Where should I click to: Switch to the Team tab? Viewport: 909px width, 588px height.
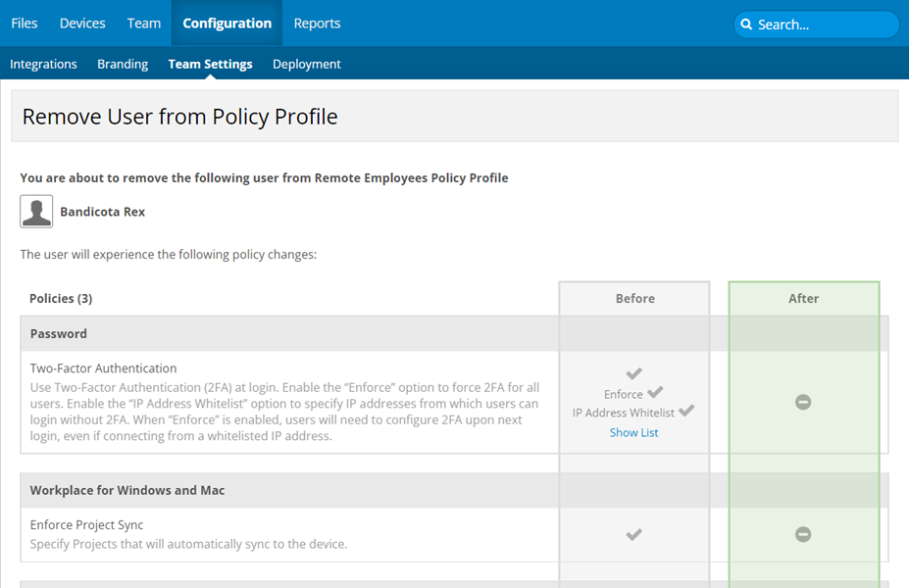144,24
